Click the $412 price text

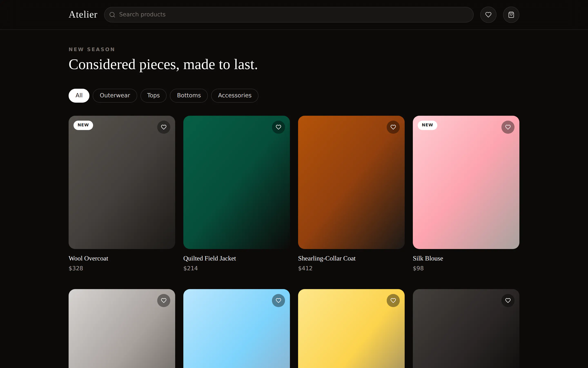click(305, 268)
